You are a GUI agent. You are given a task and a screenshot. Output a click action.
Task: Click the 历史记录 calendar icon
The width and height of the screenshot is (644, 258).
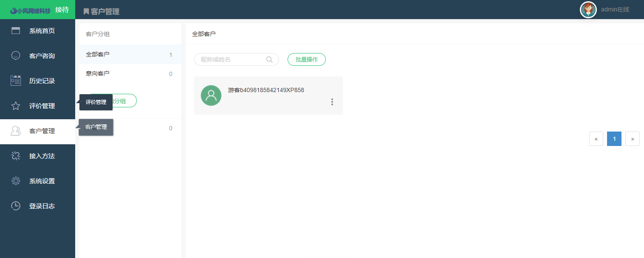16,81
